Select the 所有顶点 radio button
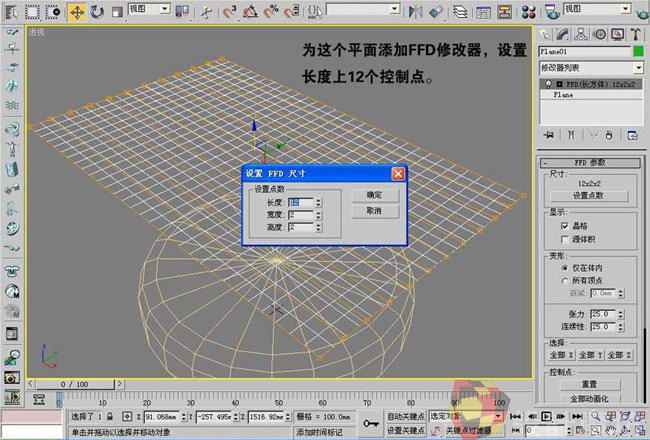 click(564, 281)
